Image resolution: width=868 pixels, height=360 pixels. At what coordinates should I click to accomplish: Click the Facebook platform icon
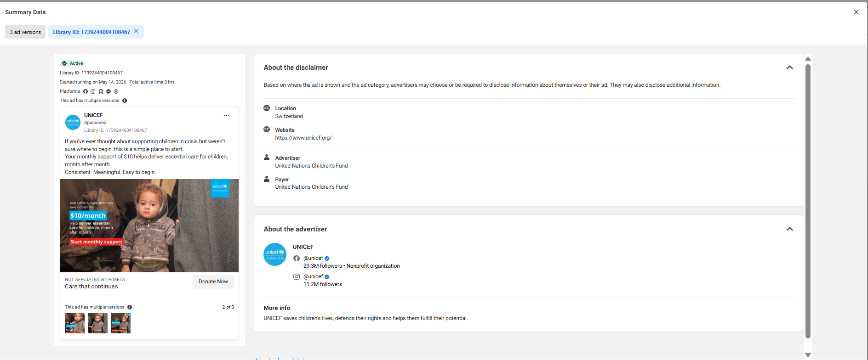tap(86, 91)
